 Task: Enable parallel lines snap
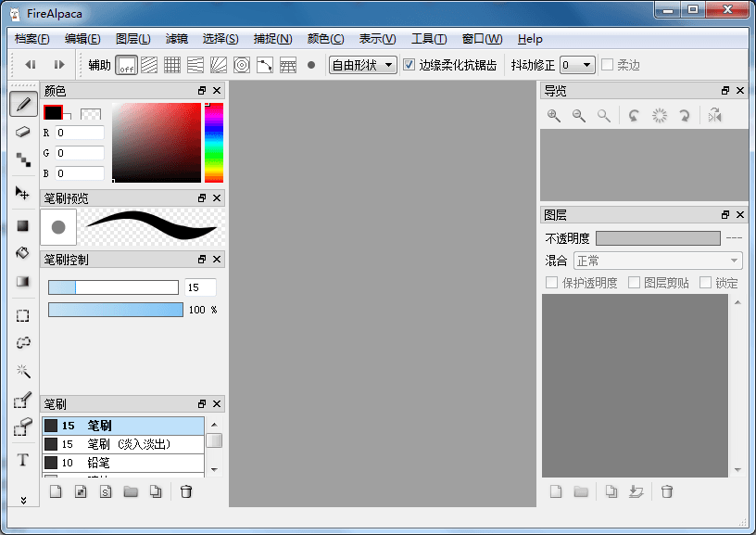(x=149, y=65)
